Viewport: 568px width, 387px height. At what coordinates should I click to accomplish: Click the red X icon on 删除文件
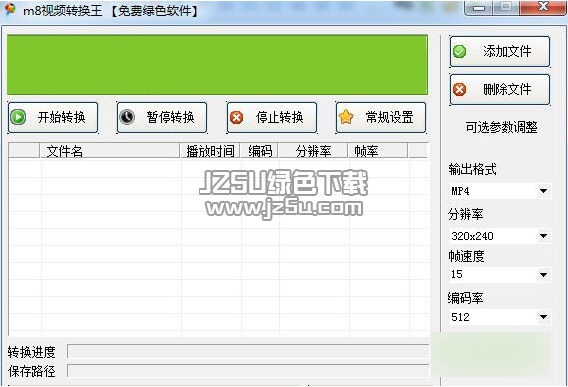[x=460, y=90]
